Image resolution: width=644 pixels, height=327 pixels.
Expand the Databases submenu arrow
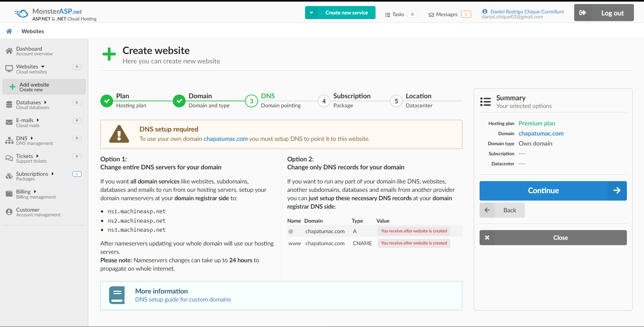tap(45, 102)
